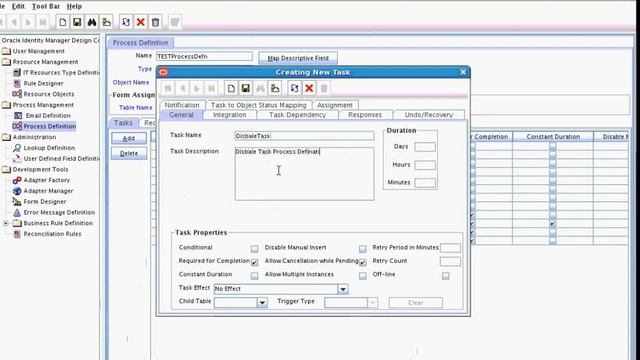640x360 pixels.
Task: Click Days duration field
Action: coord(425,147)
